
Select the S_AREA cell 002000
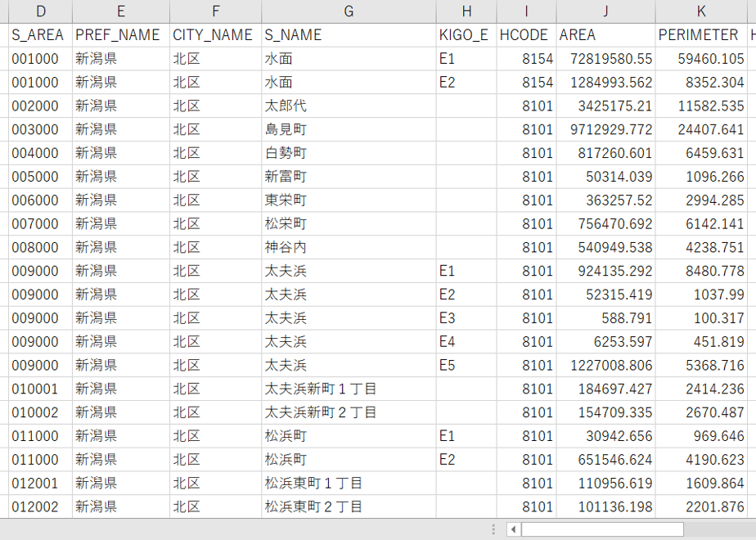click(41, 106)
